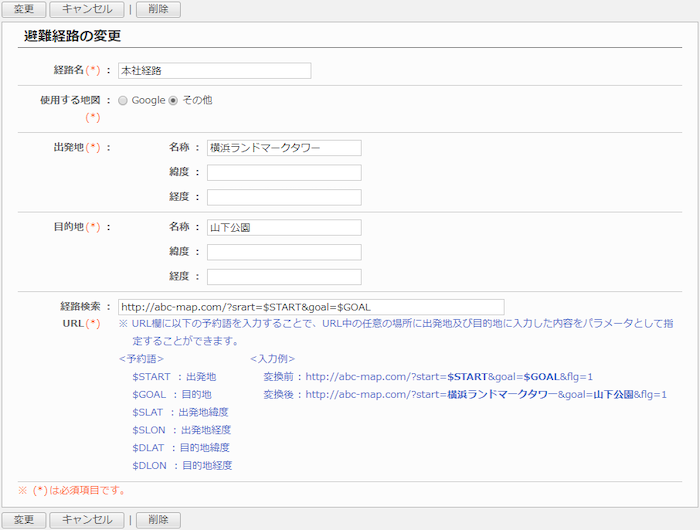Screen dimensions: 700x530
Task: Click the 変更 button above the form
Action: point(24,9)
